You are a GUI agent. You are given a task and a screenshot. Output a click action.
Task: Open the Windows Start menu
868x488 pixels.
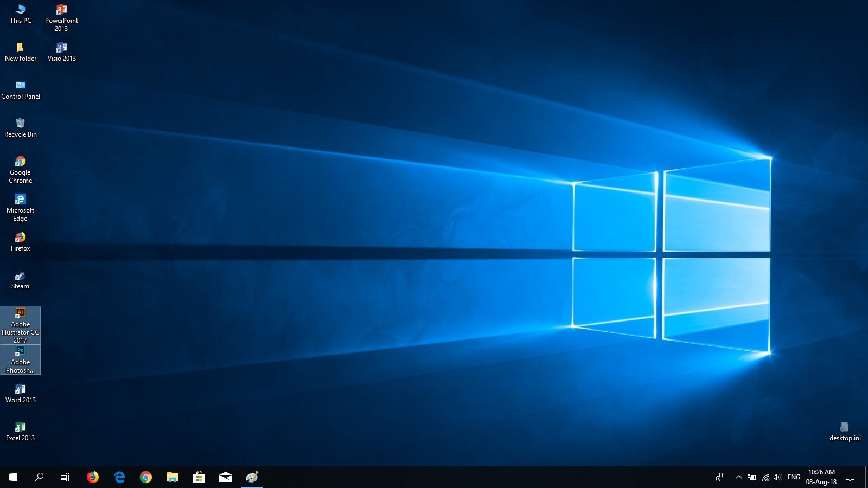point(13,477)
